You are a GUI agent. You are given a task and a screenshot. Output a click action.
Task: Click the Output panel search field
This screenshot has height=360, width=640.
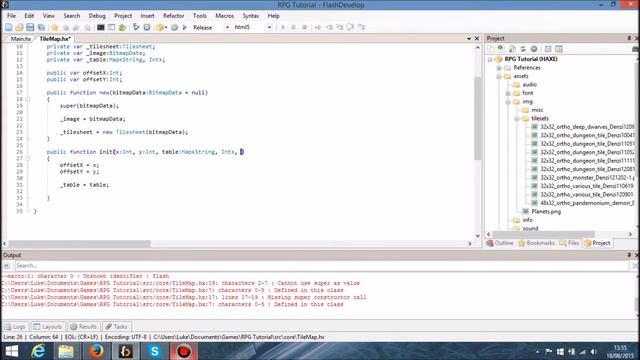(322, 266)
